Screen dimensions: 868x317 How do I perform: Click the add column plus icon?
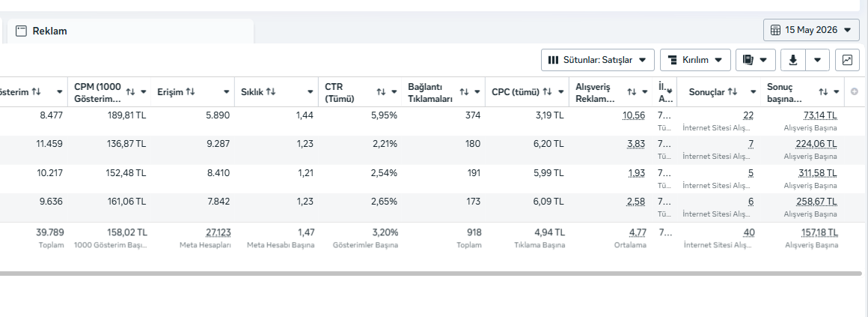[855, 91]
